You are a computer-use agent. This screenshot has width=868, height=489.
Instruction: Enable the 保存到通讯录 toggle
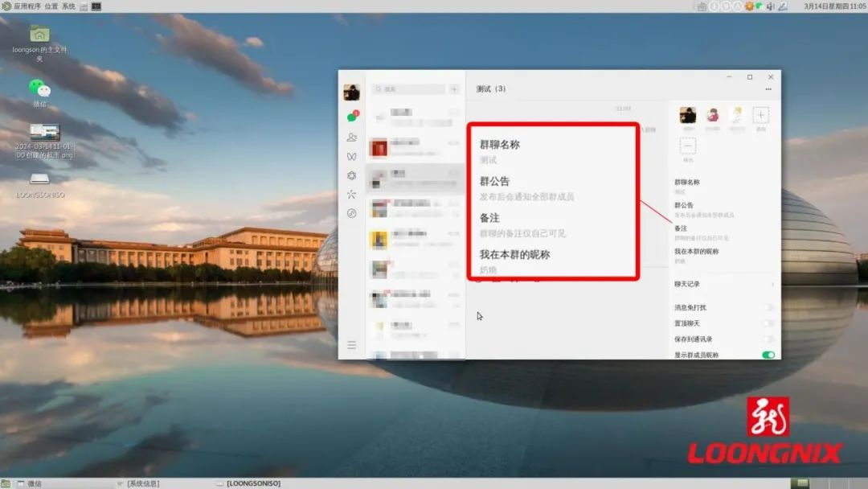[x=769, y=339]
